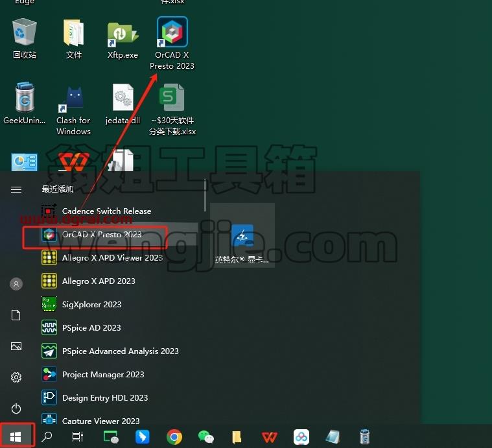Click the Intel graphics tile in Start

point(242,235)
